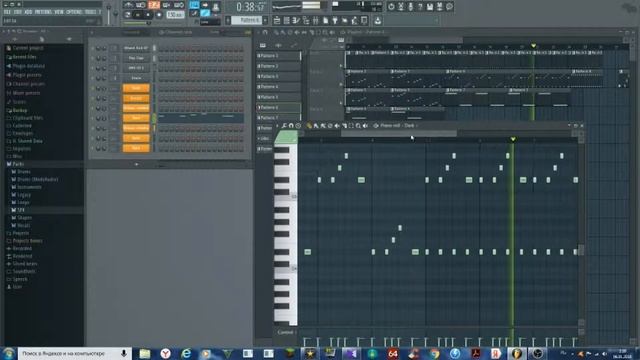Screen dimensions: 640x360
Task: Open the Mixer view icon in toolbar
Action: 316,20
